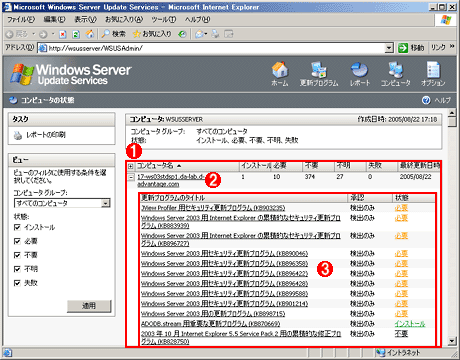Viewport: 460px width, 360px height.
Task: Click IE Search (検索) magnifier button
Action: [114, 34]
